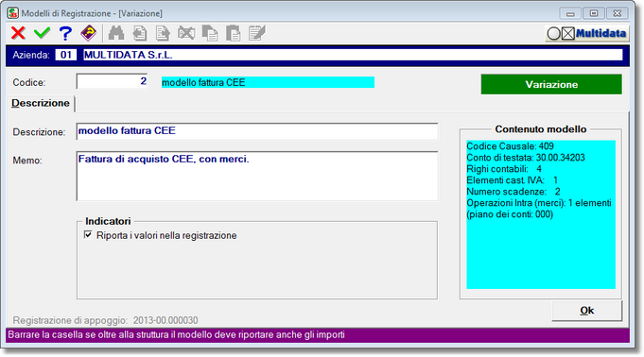The height and width of the screenshot is (357, 644).
Task: Go to next record page icon
Action: (163, 33)
